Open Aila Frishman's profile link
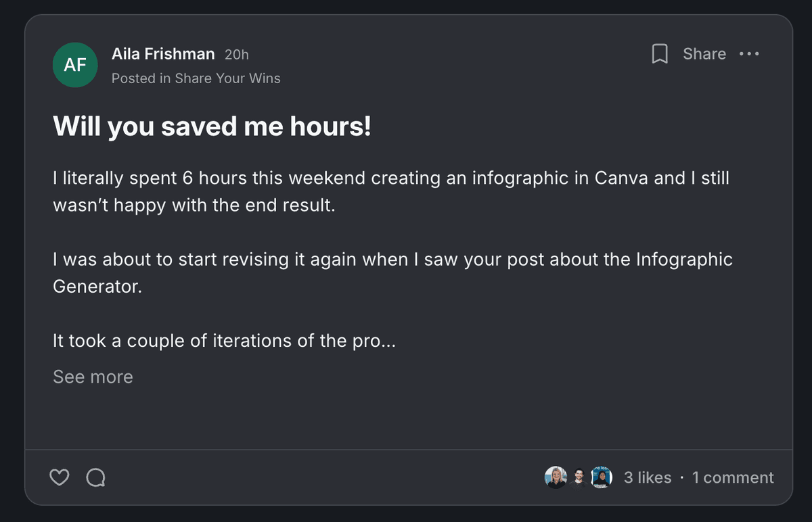This screenshot has width=812, height=522. (162, 53)
